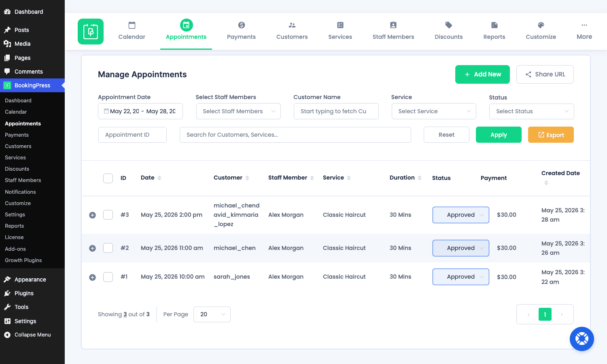The height and width of the screenshot is (364, 607).
Task: Go to pagination page 1
Action: pyautogui.click(x=545, y=314)
